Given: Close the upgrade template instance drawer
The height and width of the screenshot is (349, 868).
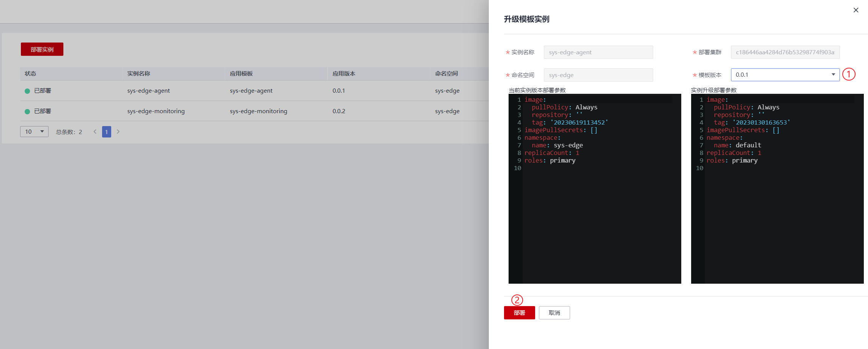Looking at the screenshot, I should 855,10.
